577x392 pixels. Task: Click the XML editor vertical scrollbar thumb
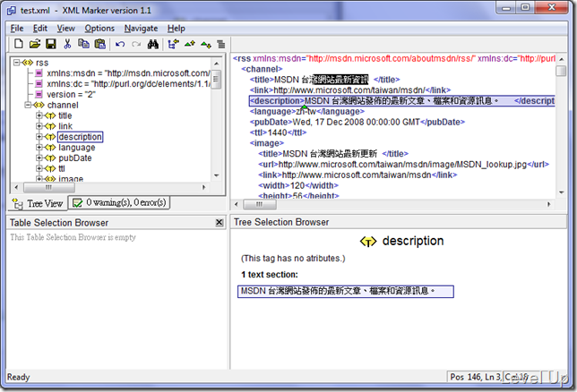point(561,71)
